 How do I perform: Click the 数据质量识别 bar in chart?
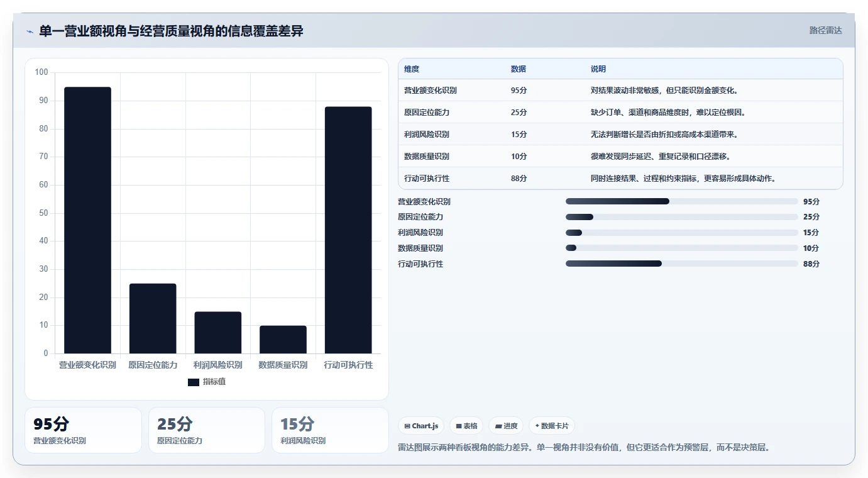coord(283,340)
